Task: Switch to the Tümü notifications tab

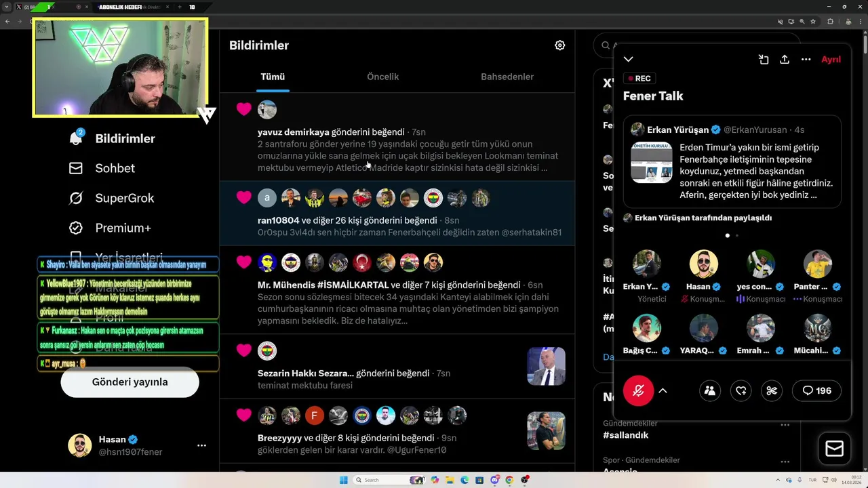Action: [273, 77]
